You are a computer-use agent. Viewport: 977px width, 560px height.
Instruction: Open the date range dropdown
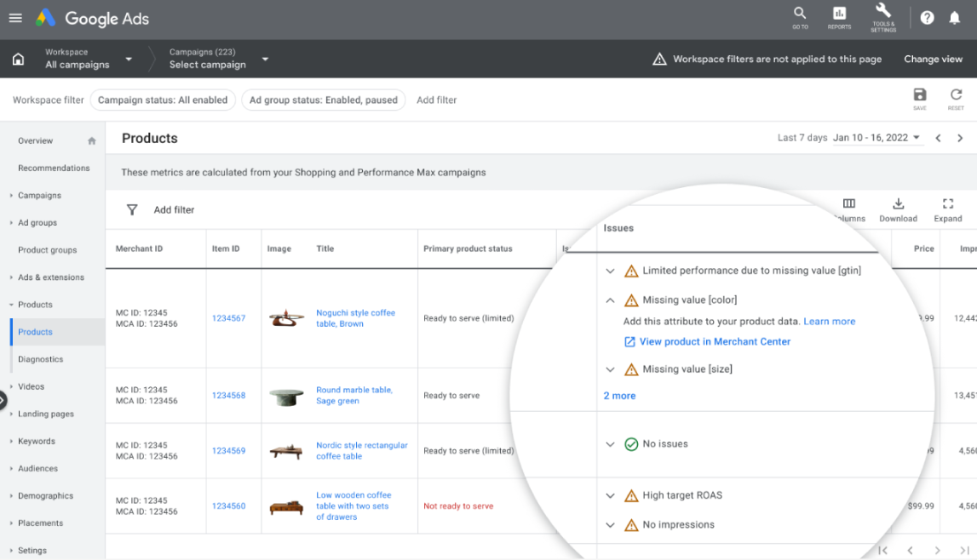coord(876,138)
